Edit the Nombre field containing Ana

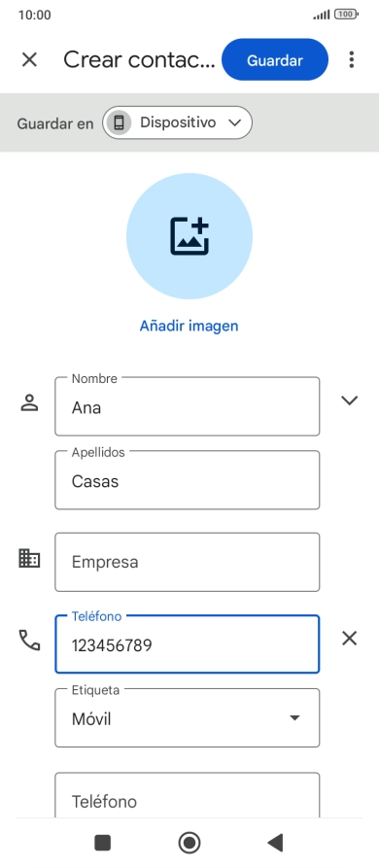click(x=187, y=406)
